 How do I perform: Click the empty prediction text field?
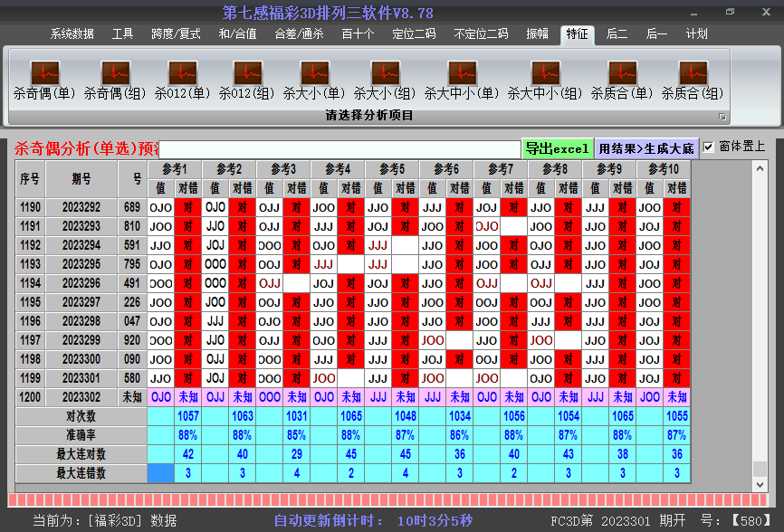tap(340, 149)
